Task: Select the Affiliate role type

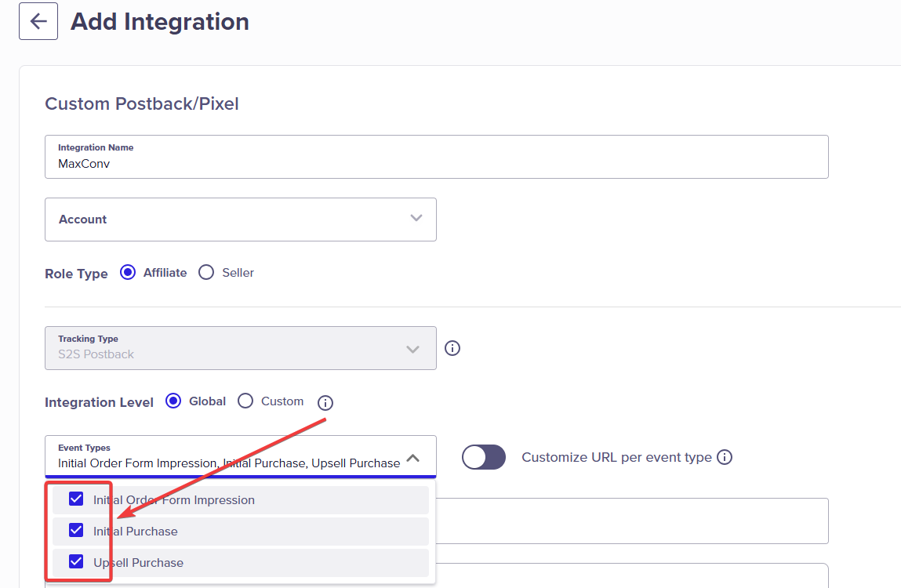Action: pos(128,273)
